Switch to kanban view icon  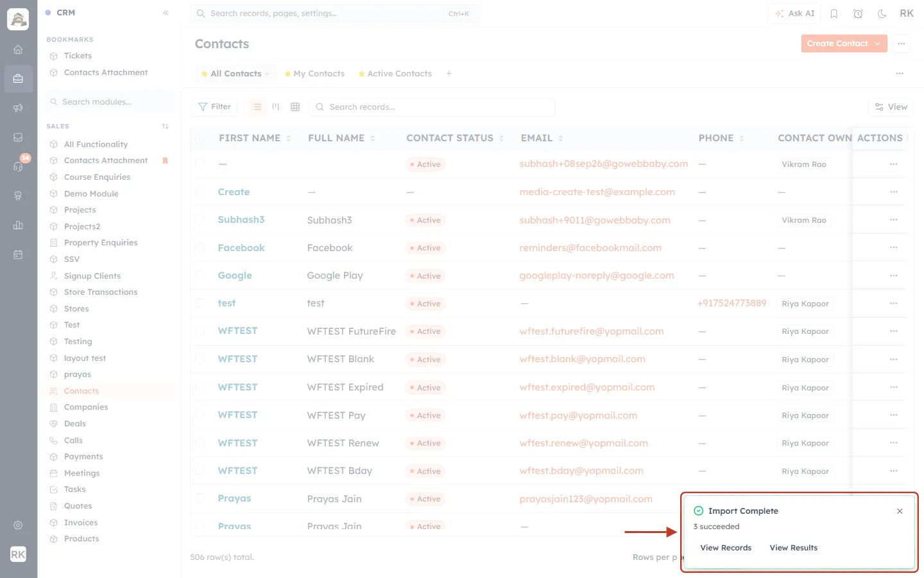click(276, 107)
